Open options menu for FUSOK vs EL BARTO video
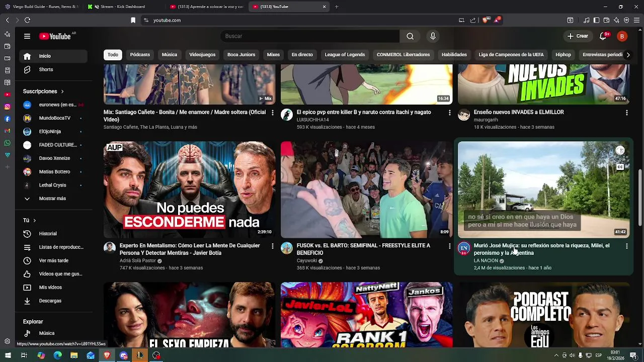The image size is (644, 362). tap(450, 246)
